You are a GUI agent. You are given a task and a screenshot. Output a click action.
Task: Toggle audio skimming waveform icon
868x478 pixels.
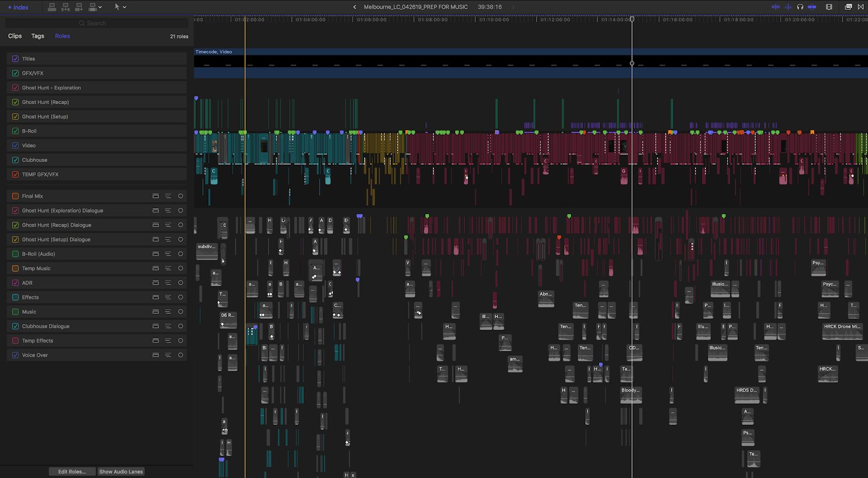(x=788, y=7)
